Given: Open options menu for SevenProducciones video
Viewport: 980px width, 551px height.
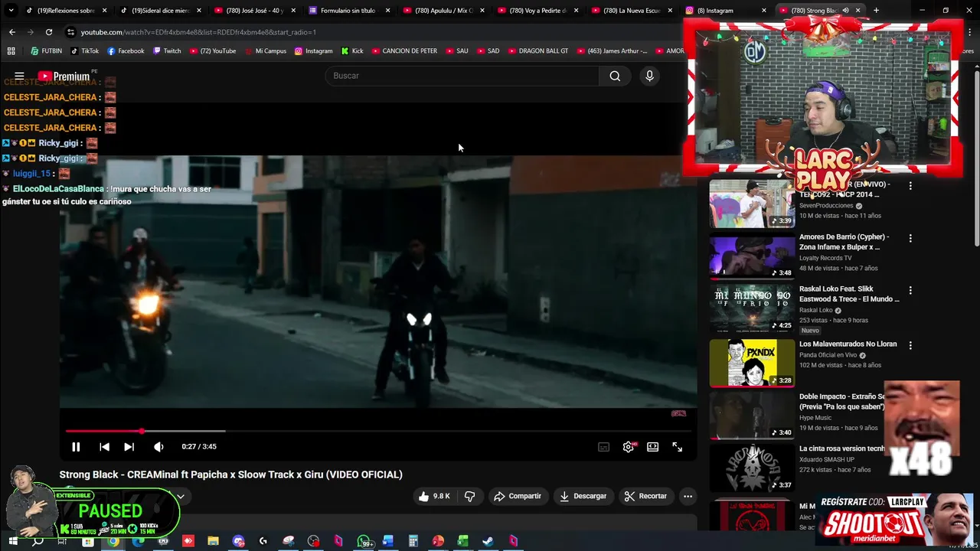Looking at the screenshot, I should [910, 186].
